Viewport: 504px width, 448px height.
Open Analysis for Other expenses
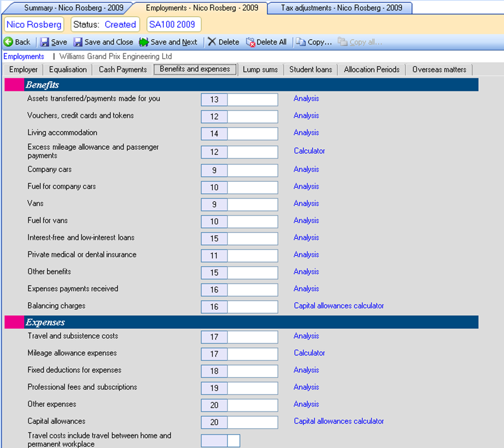(x=306, y=404)
